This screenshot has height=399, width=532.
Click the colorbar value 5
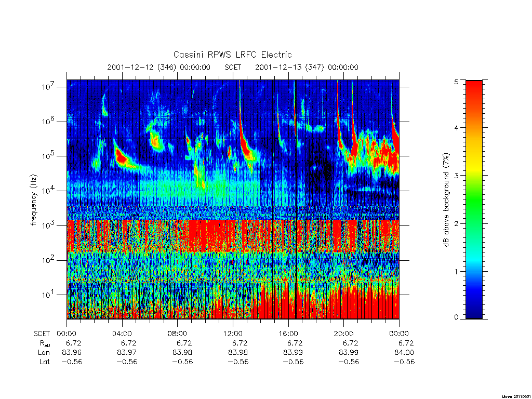[456, 82]
